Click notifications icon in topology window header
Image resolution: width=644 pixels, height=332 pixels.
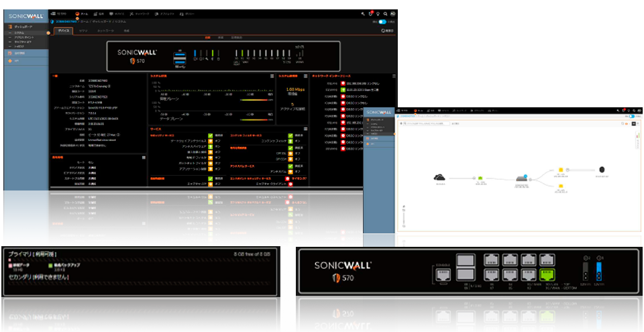click(624, 111)
